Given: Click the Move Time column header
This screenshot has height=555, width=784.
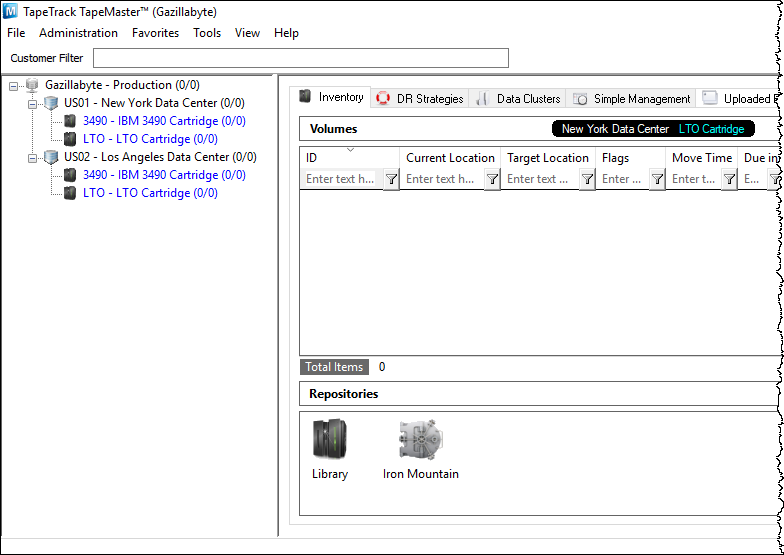Looking at the screenshot, I should tap(702, 158).
